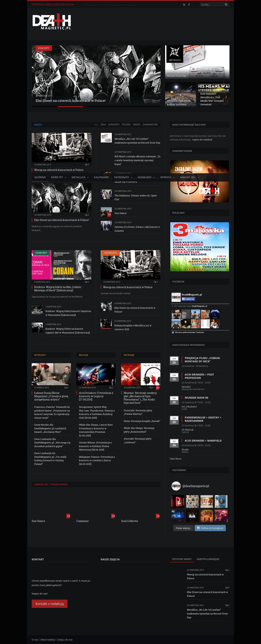Click the 'Follow on Instagram' button
The height and width of the screenshot is (644, 261).
point(210,528)
